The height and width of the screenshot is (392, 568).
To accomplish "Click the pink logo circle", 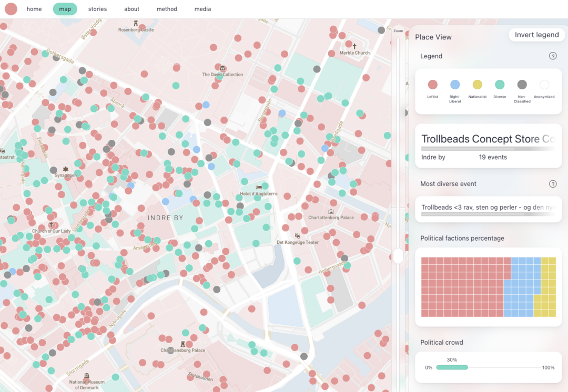I will pyautogui.click(x=11, y=9).
